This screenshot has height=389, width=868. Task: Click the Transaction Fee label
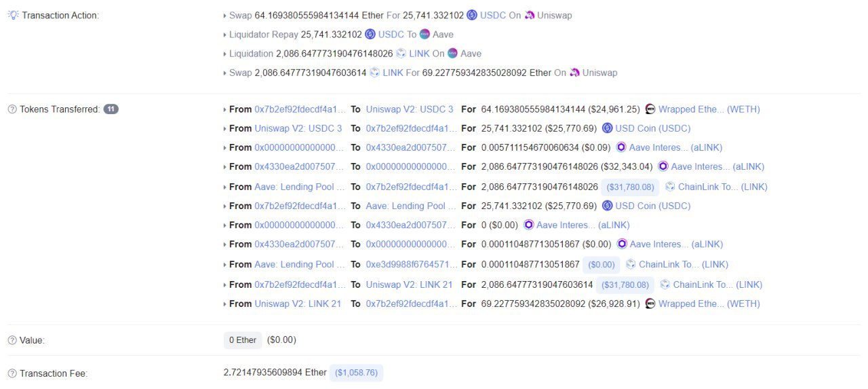click(54, 373)
